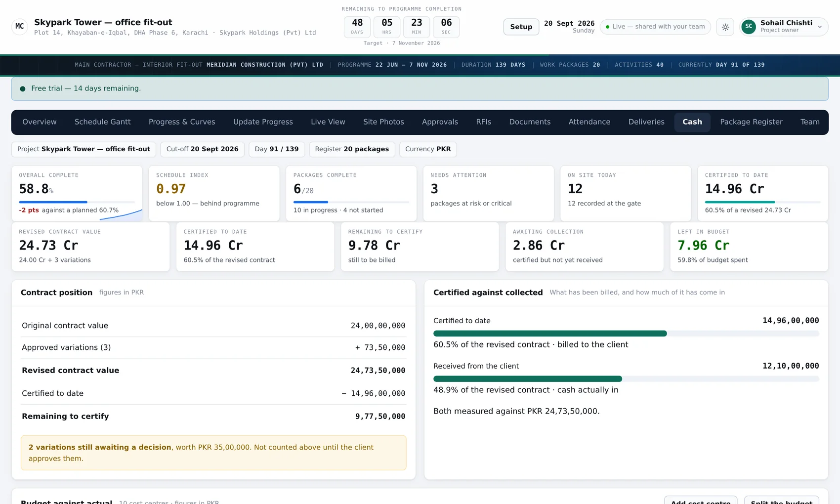Open the RFIs tab
This screenshot has height=504, width=840.
tap(484, 122)
